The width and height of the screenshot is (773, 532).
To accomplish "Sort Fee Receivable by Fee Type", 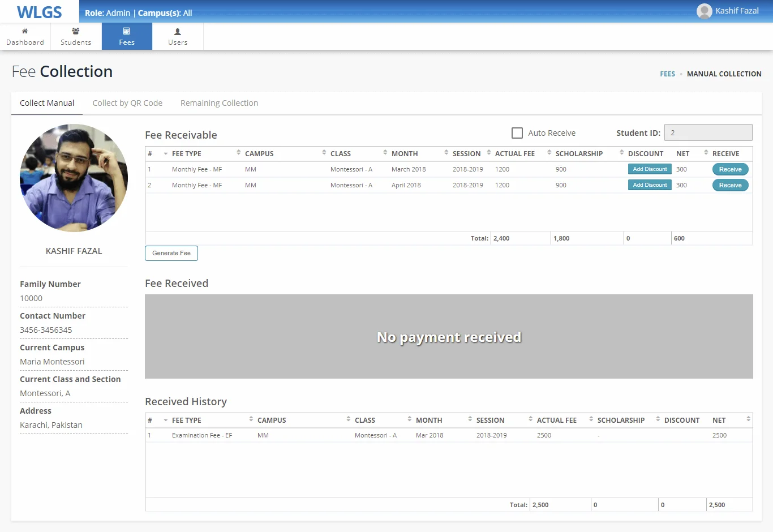I will pyautogui.click(x=187, y=154).
